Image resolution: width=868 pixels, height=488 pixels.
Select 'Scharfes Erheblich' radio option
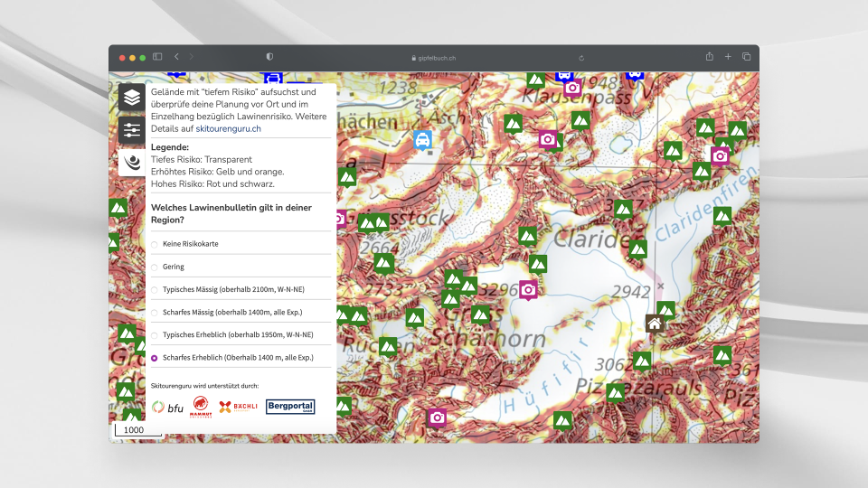155,358
